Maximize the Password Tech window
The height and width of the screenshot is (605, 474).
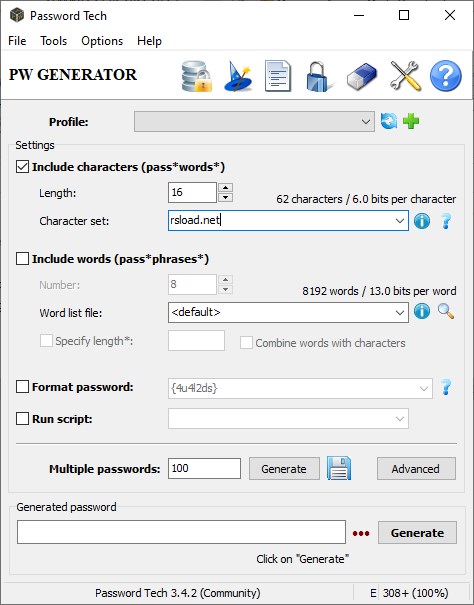pyautogui.click(x=404, y=15)
